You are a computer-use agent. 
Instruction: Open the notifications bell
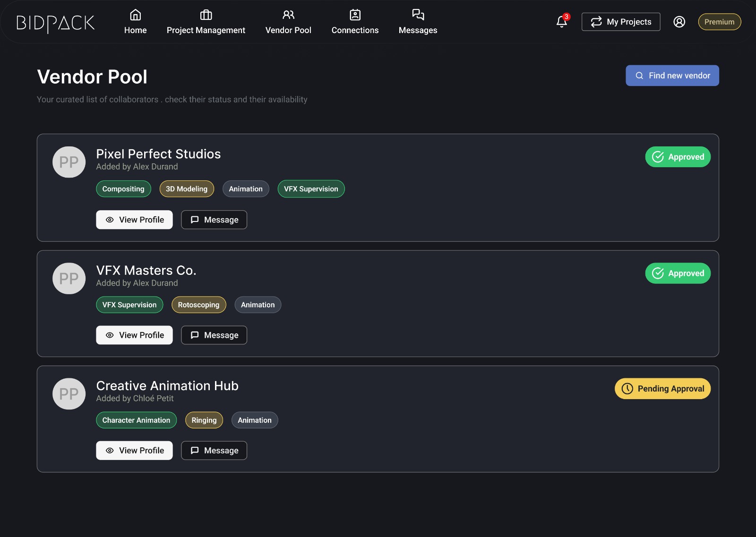(562, 22)
